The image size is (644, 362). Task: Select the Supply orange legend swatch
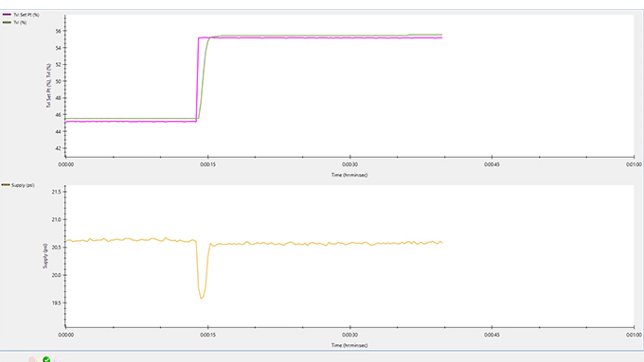click(5, 185)
